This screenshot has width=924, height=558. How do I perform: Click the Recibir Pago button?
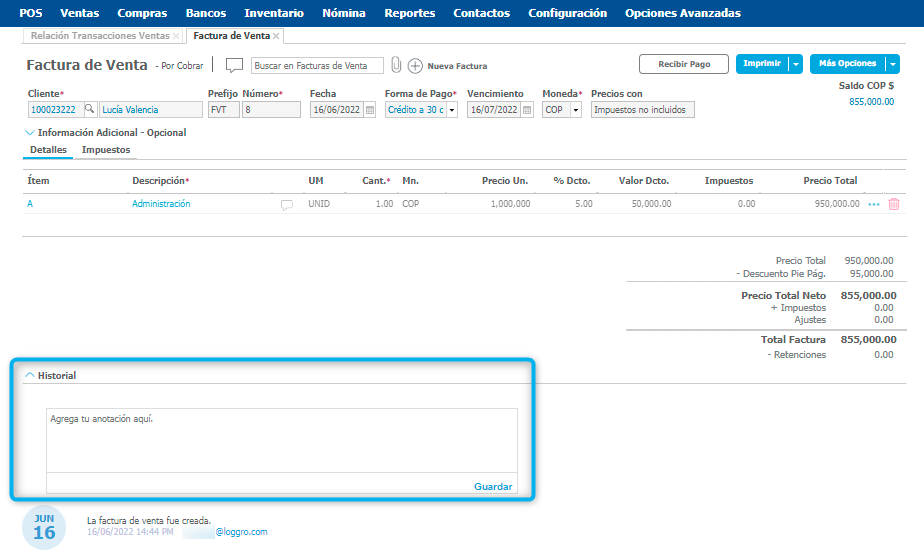(x=684, y=64)
